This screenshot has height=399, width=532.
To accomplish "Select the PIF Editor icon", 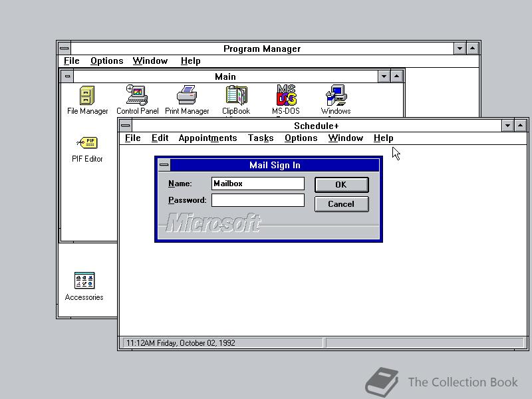I will click(87, 142).
